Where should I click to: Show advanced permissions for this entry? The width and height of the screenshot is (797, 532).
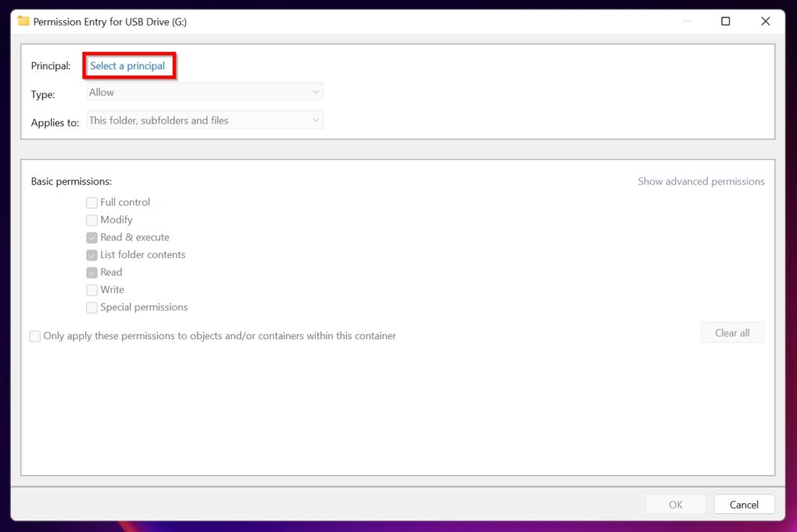[x=700, y=181]
